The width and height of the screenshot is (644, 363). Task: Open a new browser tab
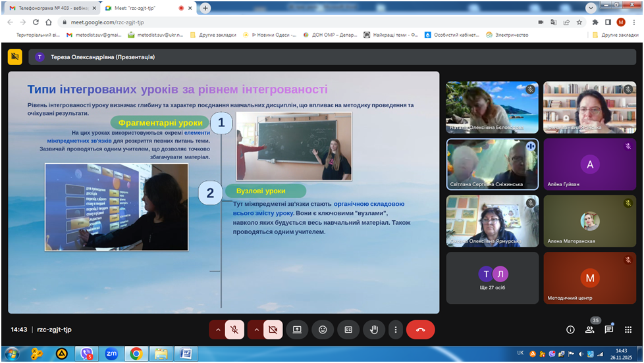pyautogui.click(x=205, y=8)
